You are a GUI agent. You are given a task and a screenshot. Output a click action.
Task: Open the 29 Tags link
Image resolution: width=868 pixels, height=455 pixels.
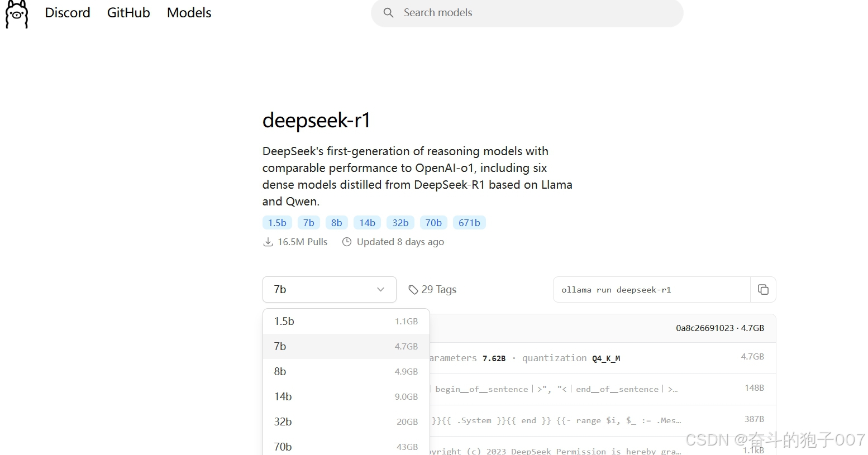coord(432,289)
